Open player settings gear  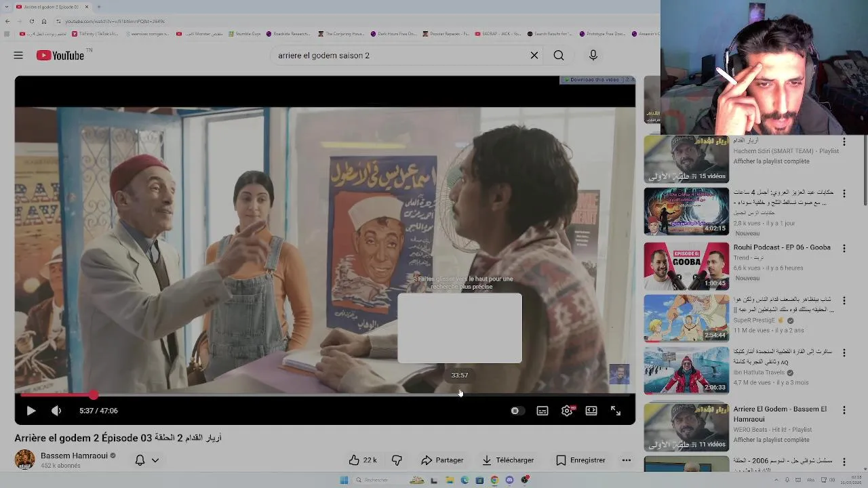pos(567,411)
